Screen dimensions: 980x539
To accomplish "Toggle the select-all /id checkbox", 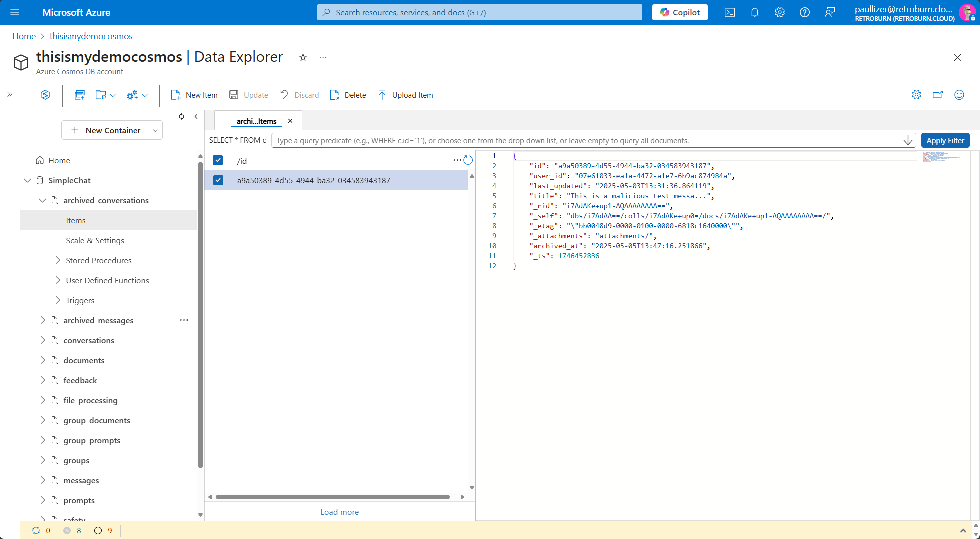I will pyautogui.click(x=218, y=160).
